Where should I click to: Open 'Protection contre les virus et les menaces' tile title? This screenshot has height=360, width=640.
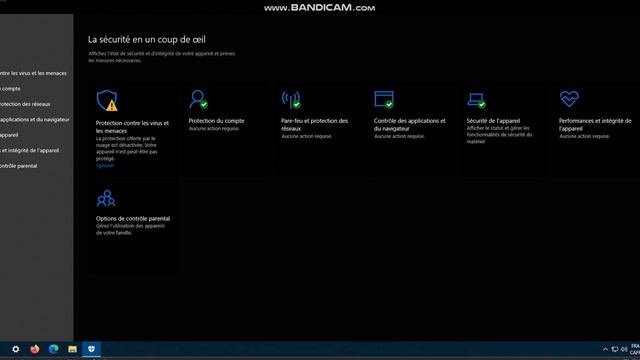pyautogui.click(x=132, y=127)
